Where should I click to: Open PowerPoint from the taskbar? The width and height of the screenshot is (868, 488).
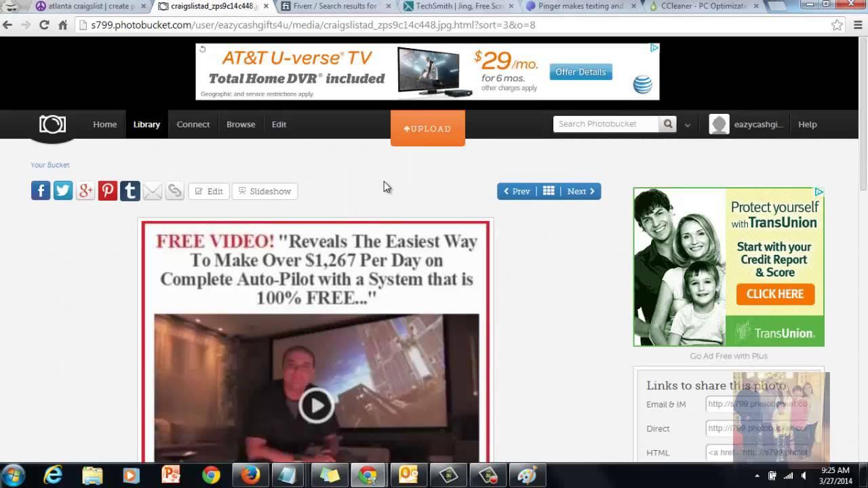[x=171, y=475]
